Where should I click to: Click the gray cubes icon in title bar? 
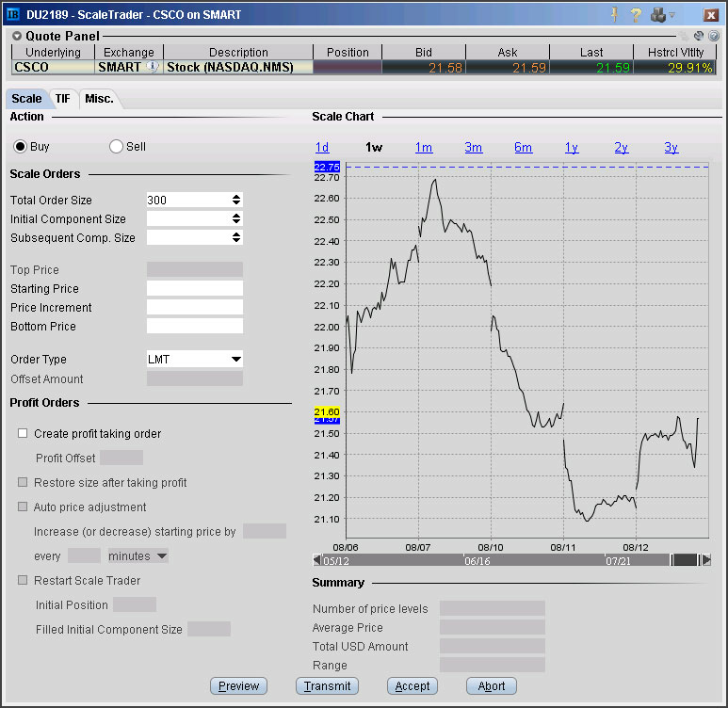(658, 15)
